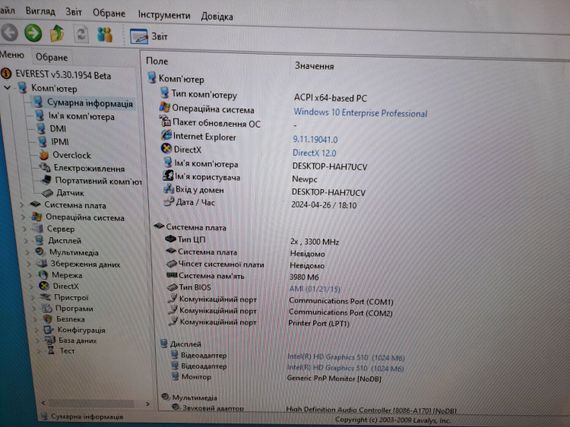
Task: Select Сумарна інформація tree item
Action: pyautogui.click(x=90, y=103)
